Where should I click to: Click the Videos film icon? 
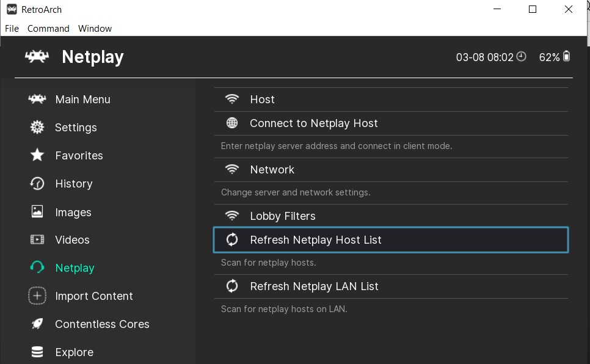37,239
